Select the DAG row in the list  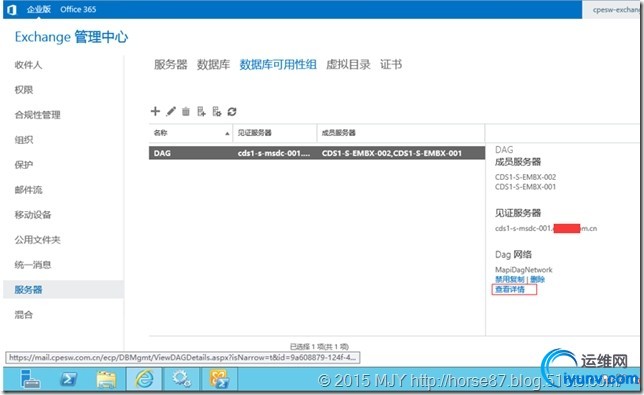click(x=317, y=153)
